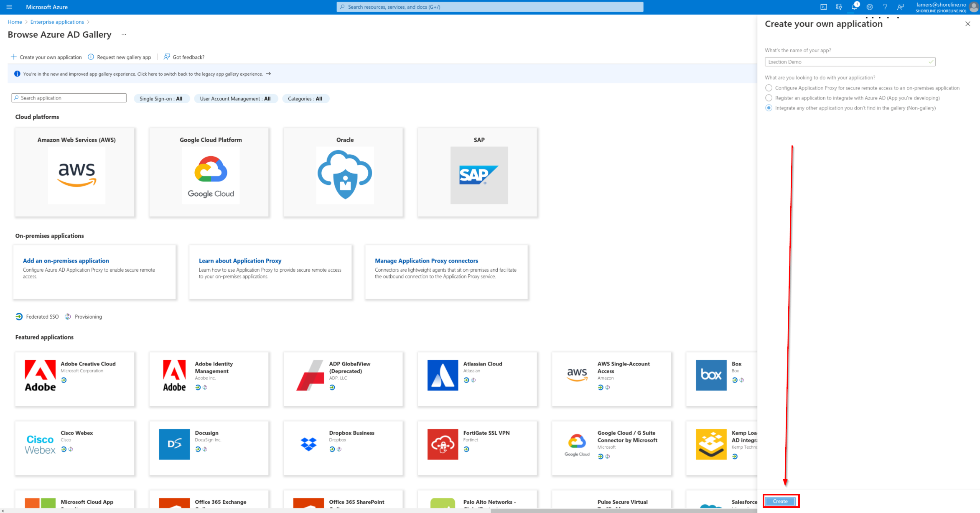Screen dimensions: 980x513
Task: Select Register an application radio option
Action: point(769,98)
